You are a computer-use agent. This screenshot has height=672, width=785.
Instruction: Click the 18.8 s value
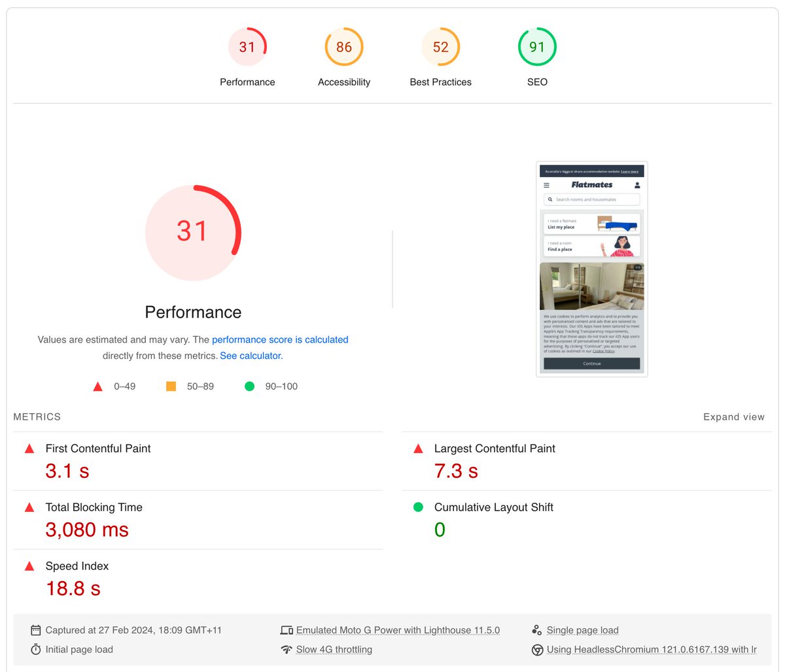73,588
